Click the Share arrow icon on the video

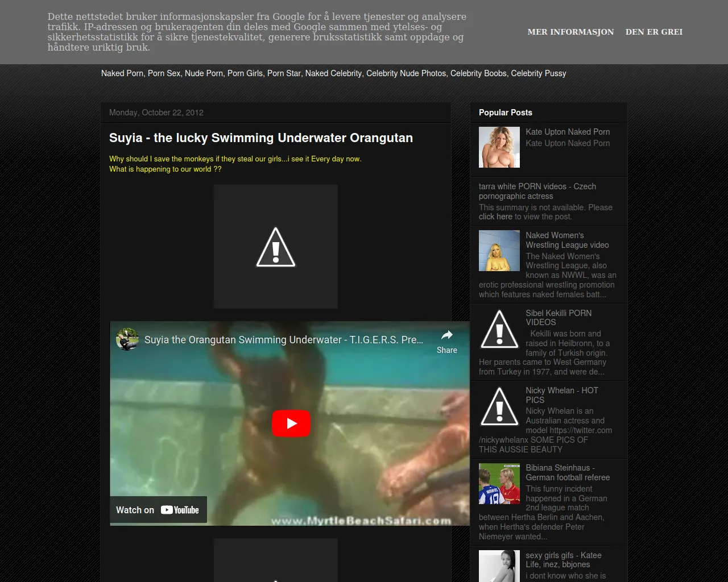coord(447,335)
